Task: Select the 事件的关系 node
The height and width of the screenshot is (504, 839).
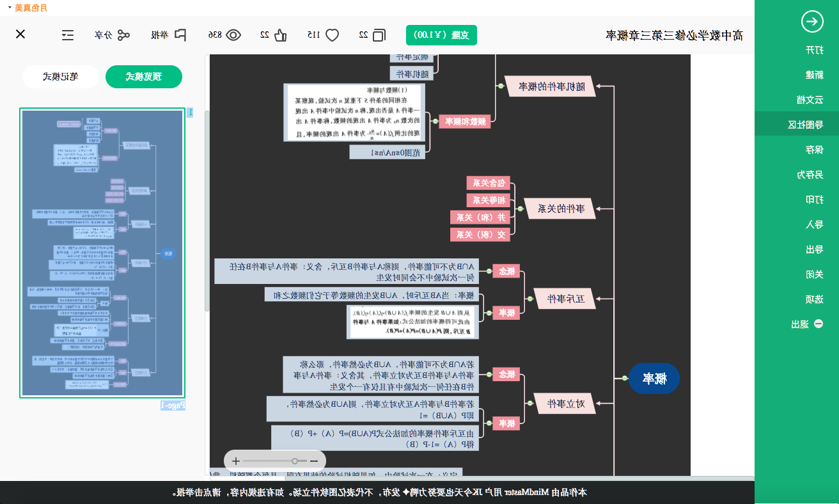Action: click(560, 209)
